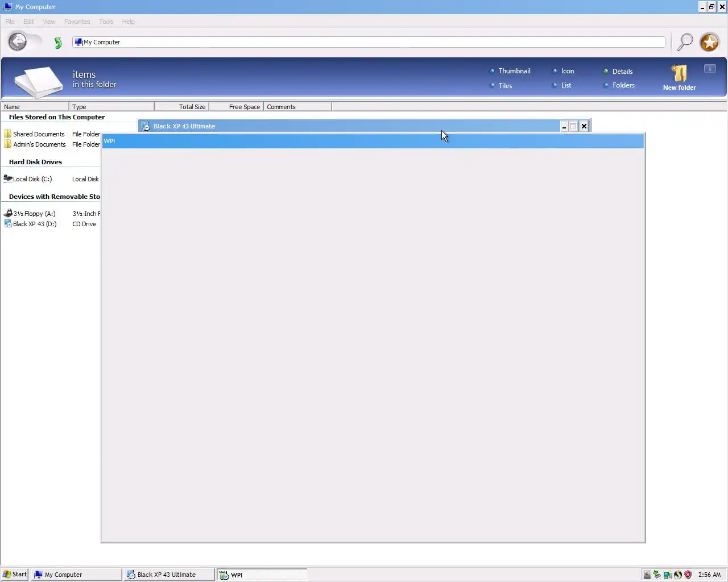Sort by the Type column header
The height and width of the screenshot is (582, 728).
[111, 107]
